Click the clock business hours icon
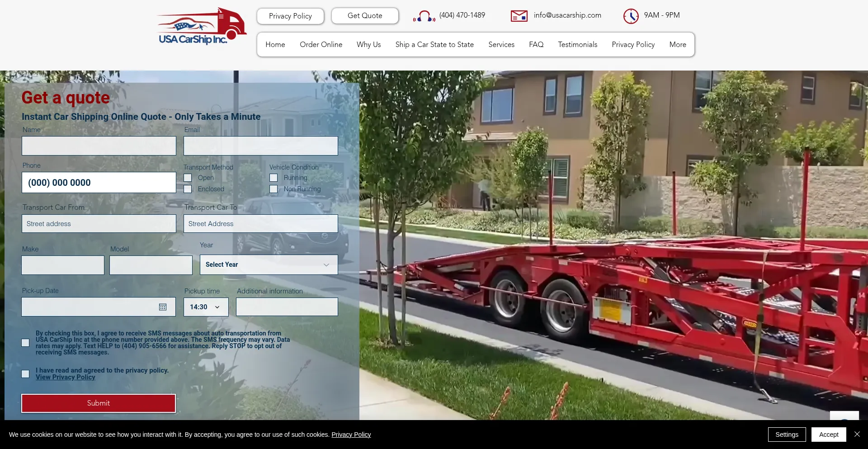The image size is (868, 449). (631, 16)
